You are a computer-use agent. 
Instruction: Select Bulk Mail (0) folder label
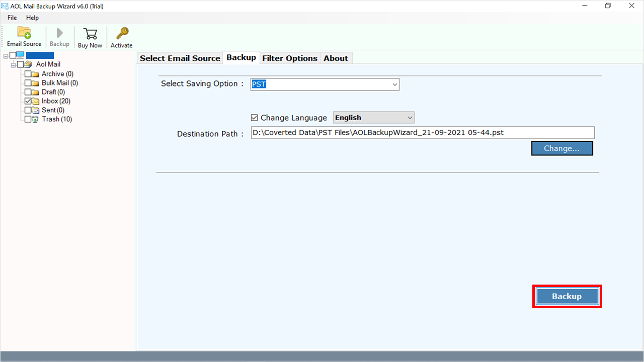tap(60, 83)
